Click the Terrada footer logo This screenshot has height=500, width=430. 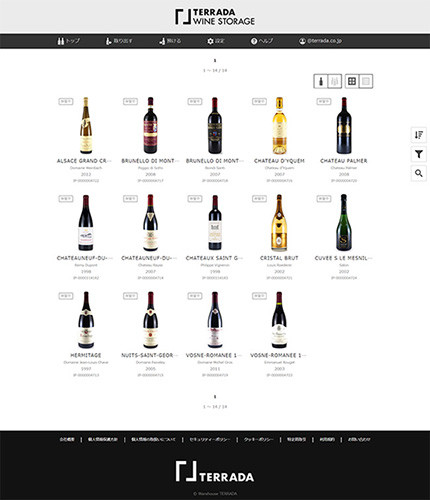(215, 472)
